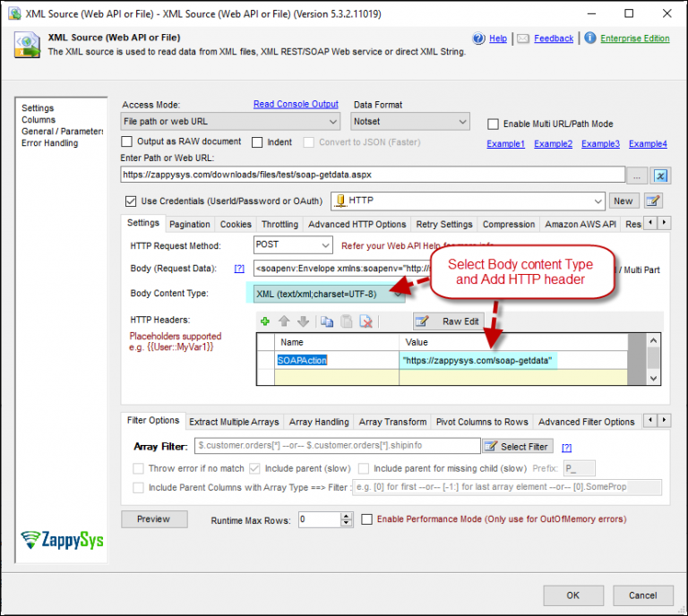The width and height of the screenshot is (688, 616).
Task: Click the Enter Path or Web URL field
Action: click(x=372, y=175)
